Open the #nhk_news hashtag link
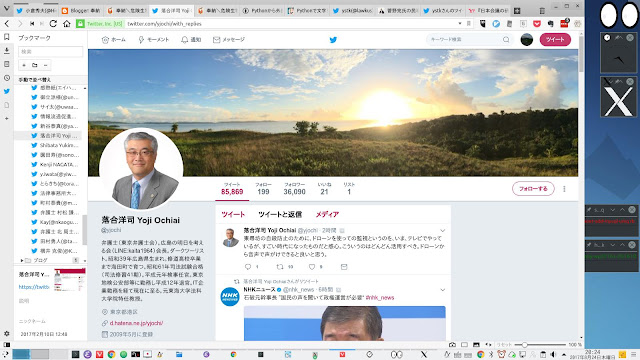Screen dimensions: 640x360 tap(380, 298)
